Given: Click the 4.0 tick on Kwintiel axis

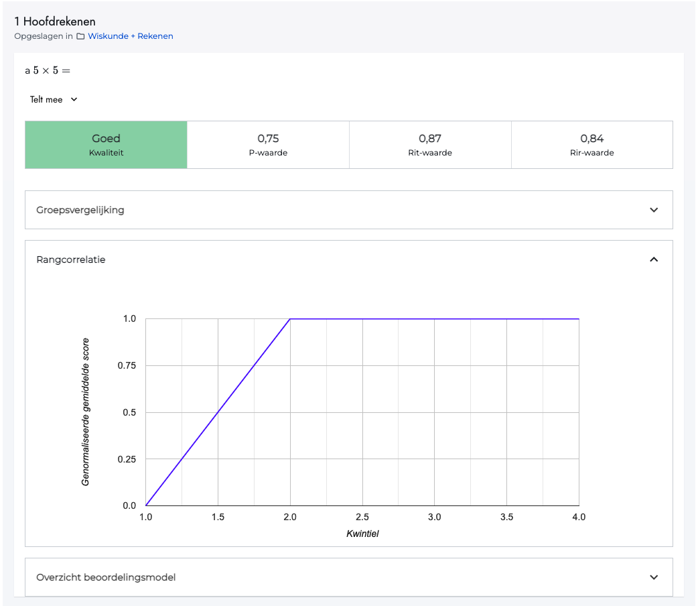Looking at the screenshot, I should tap(579, 517).
